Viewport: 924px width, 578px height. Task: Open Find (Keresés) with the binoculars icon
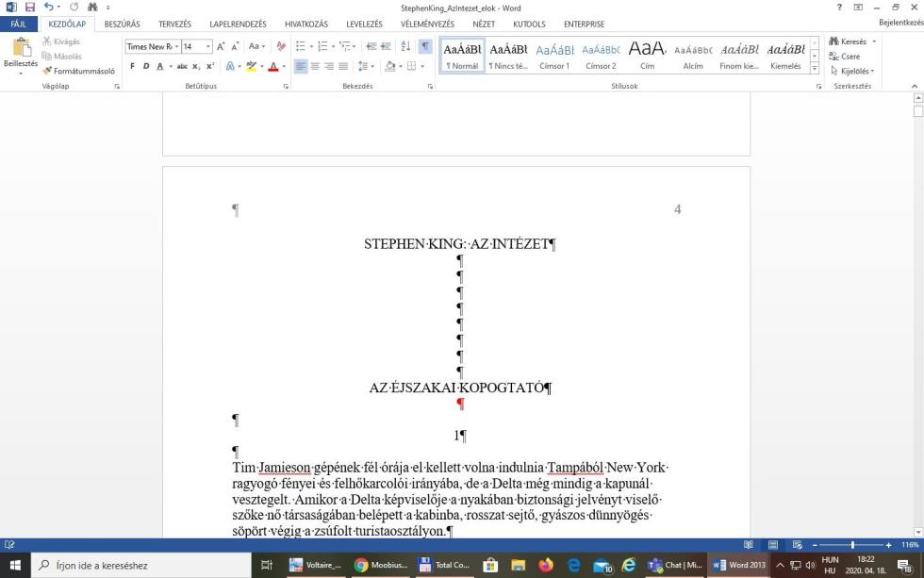pos(848,41)
